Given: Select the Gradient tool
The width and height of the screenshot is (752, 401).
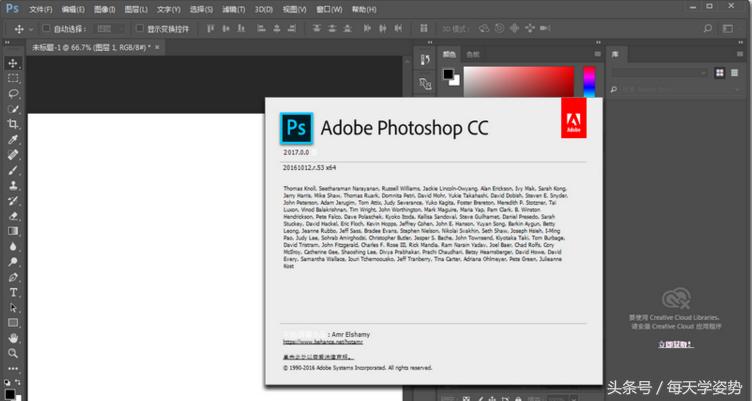Looking at the screenshot, I should point(13,231).
